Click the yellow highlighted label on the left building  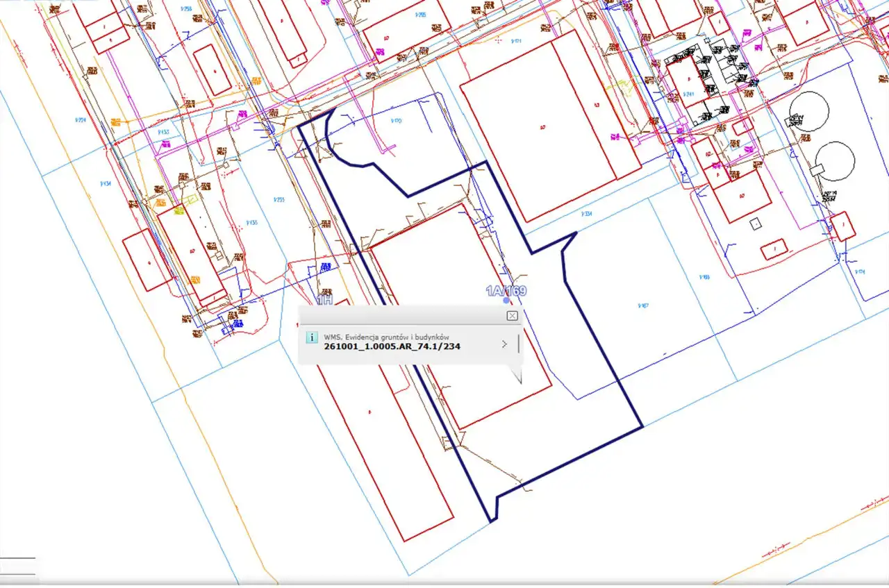point(178,210)
